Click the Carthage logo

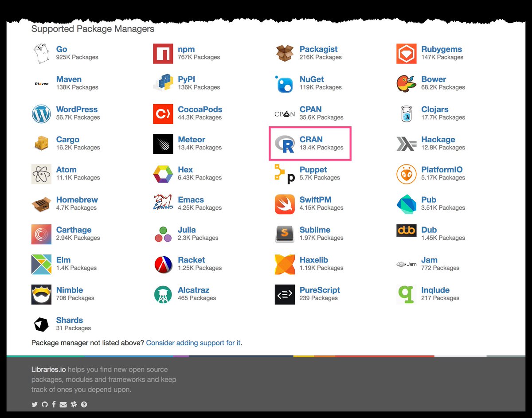(41, 234)
